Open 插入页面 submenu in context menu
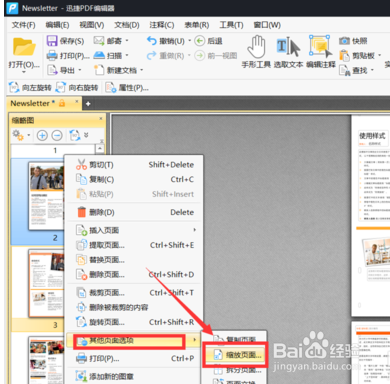This screenshot has height=384, width=390. click(134, 230)
